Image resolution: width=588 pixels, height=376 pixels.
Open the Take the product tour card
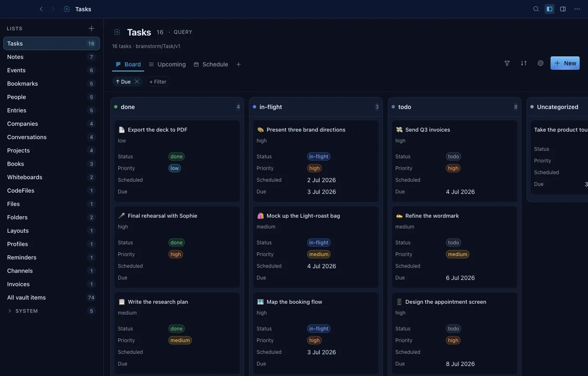(x=559, y=157)
